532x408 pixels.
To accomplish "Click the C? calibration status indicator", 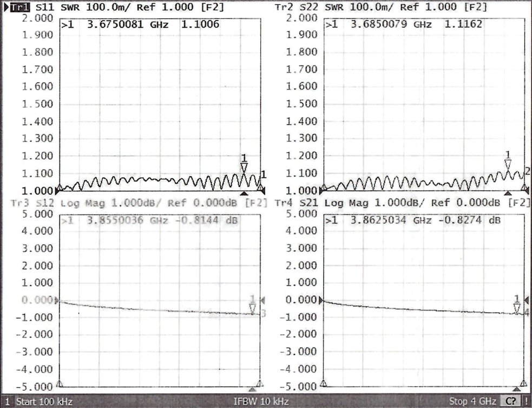I will (x=510, y=401).
